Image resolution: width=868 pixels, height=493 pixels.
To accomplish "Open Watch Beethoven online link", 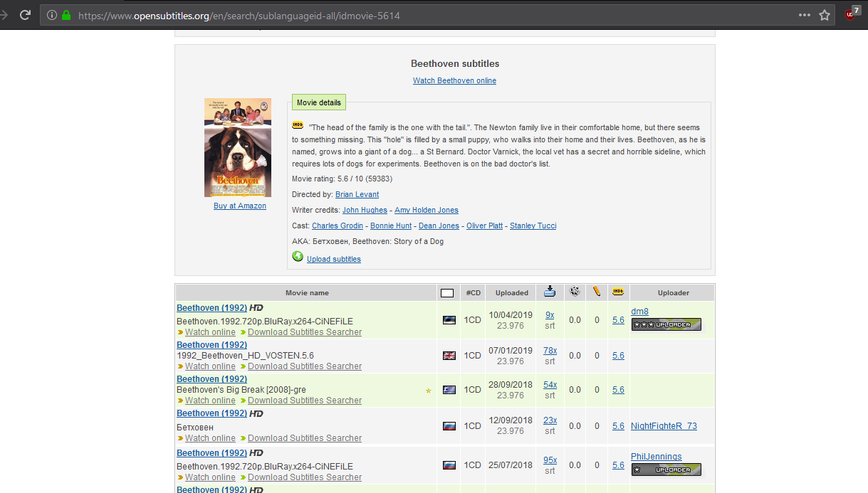I will tap(454, 80).
